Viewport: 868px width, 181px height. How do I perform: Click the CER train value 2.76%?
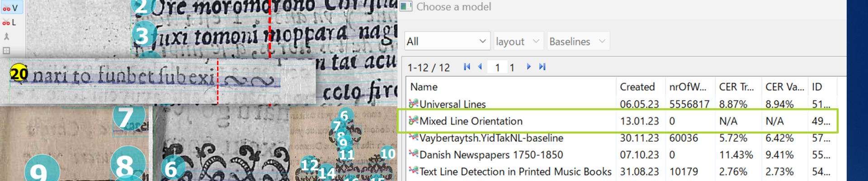[x=733, y=171]
